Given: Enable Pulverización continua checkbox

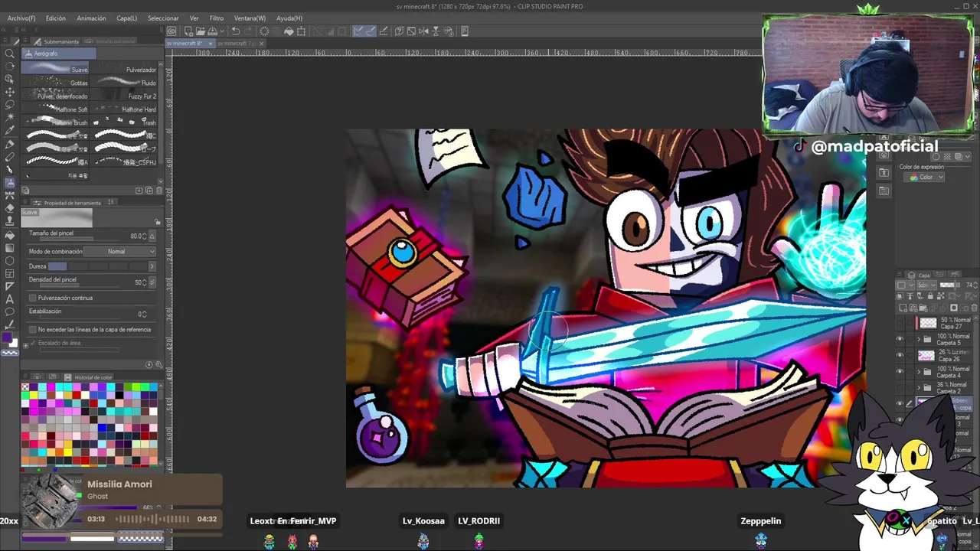Looking at the screenshot, I should tap(32, 298).
